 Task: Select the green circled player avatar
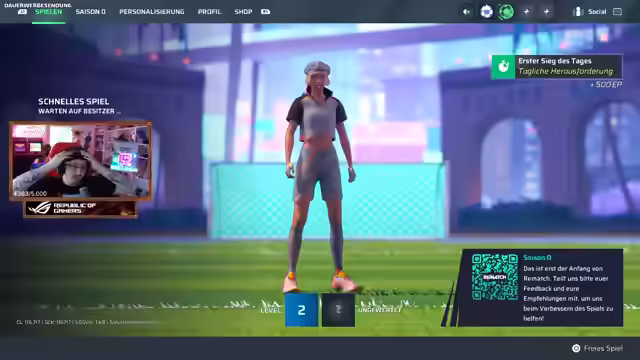(x=506, y=12)
